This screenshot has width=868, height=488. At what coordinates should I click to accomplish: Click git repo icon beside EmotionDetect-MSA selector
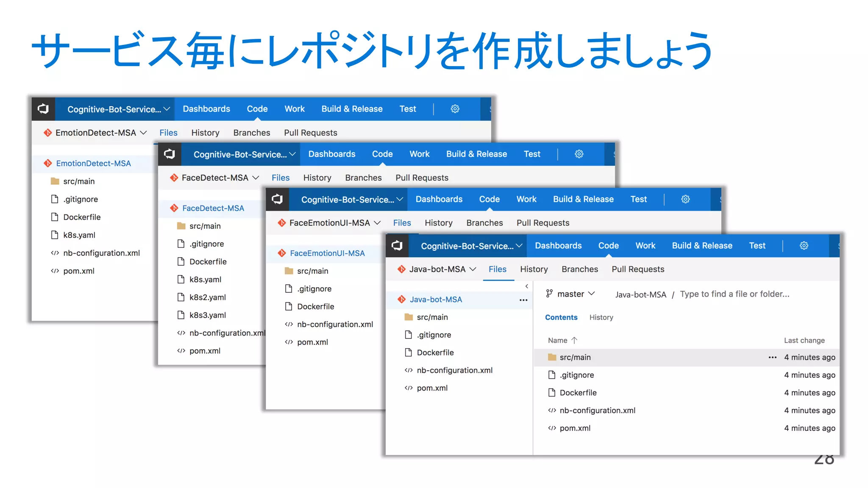47,133
